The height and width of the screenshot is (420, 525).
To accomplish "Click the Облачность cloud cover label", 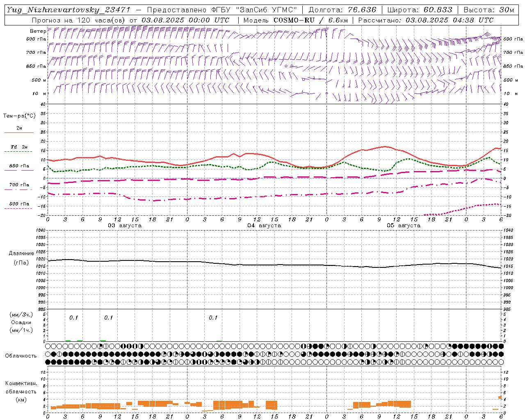I will [x=21, y=356].
